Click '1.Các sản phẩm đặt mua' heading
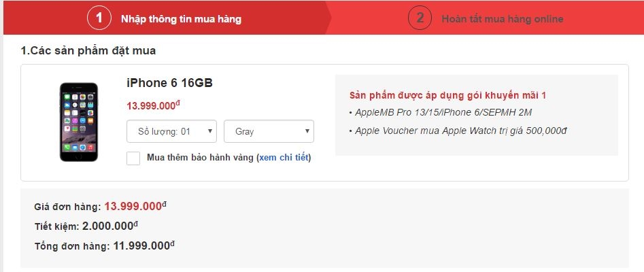Screen dimensions: 644x272 coord(88,52)
